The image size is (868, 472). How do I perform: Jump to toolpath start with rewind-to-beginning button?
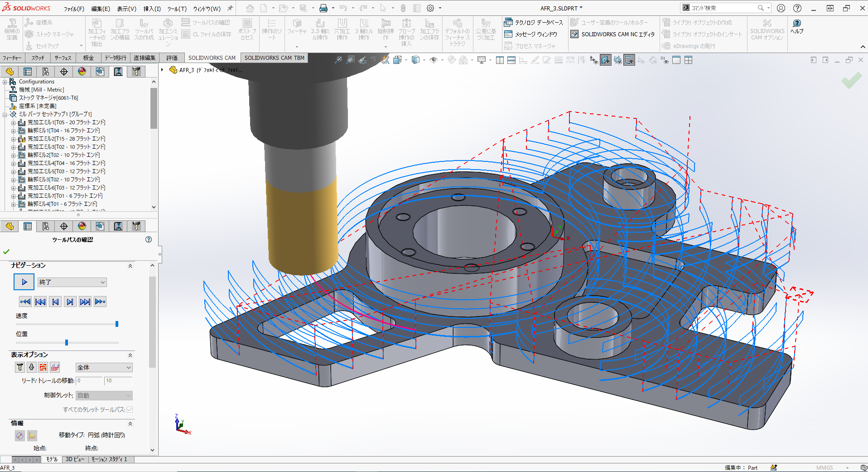(25, 302)
